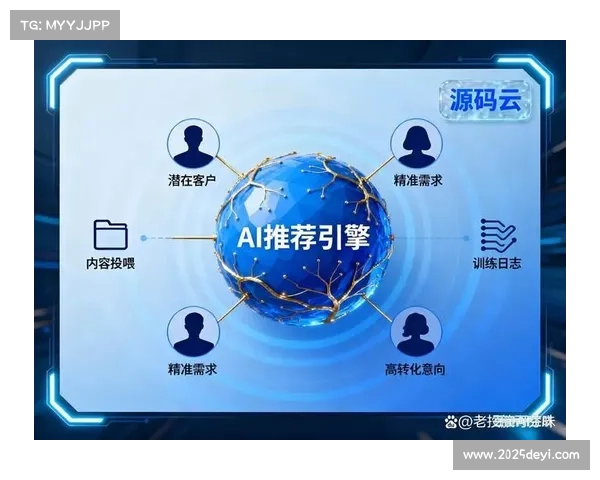Click the 源码云 badge

(x=484, y=102)
